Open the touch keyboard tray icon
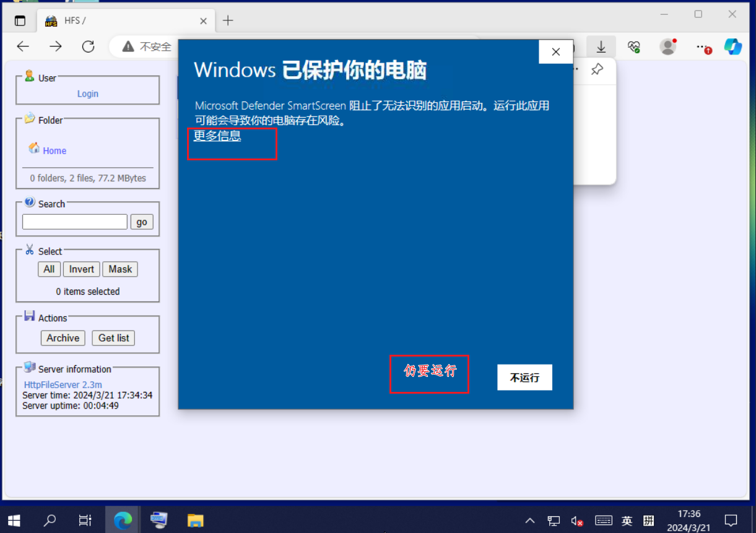Image resolution: width=756 pixels, height=533 pixels. coord(604,521)
